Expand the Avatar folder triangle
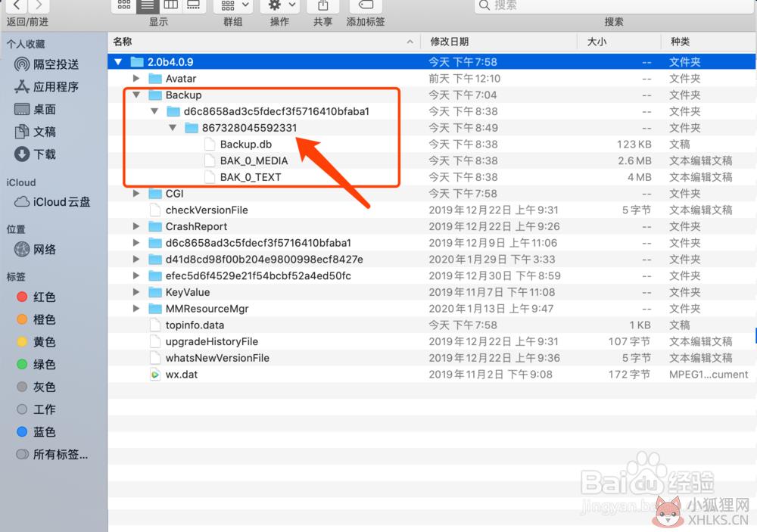This screenshot has height=532, width=757. [x=136, y=78]
